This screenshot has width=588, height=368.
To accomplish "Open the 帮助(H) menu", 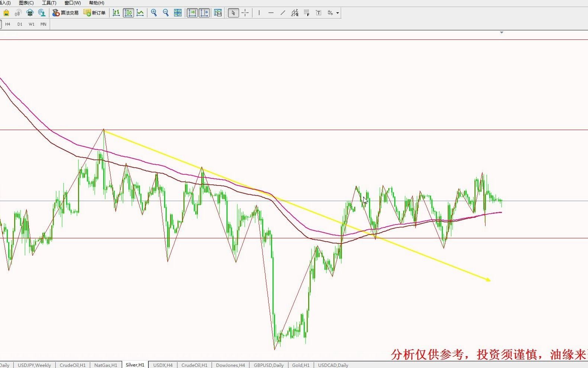I will [x=97, y=3].
